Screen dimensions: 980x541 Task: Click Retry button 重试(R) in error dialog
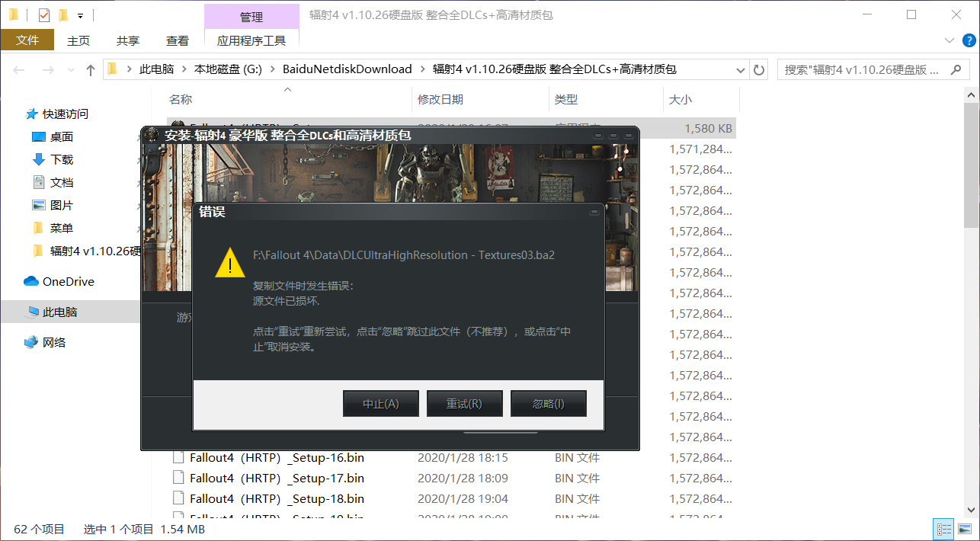pyautogui.click(x=465, y=404)
